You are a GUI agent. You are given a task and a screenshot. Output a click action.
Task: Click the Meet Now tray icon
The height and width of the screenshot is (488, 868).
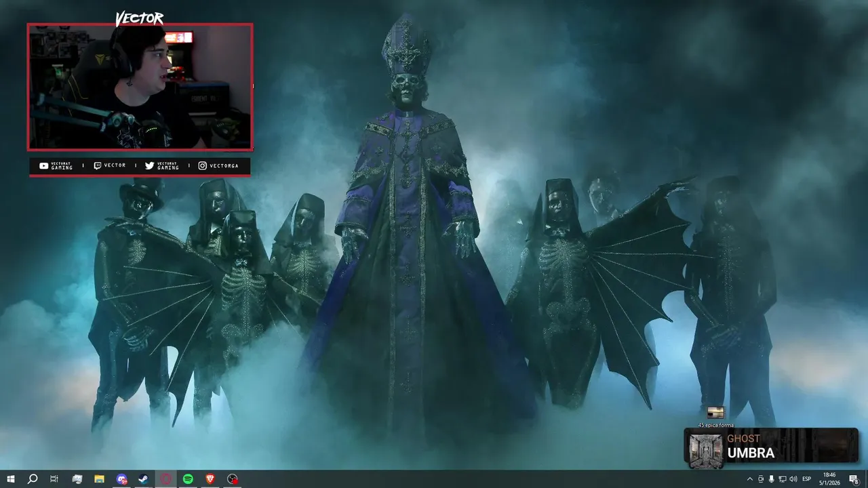[x=760, y=479]
